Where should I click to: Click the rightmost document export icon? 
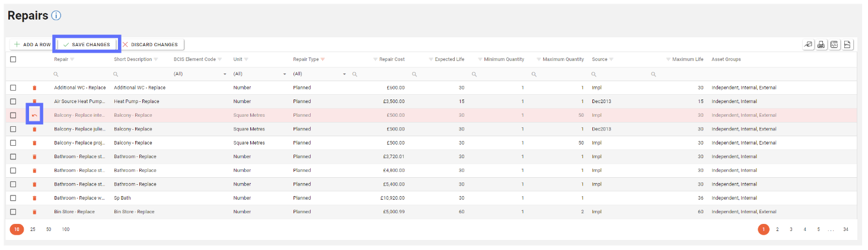(x=847, y=44)
